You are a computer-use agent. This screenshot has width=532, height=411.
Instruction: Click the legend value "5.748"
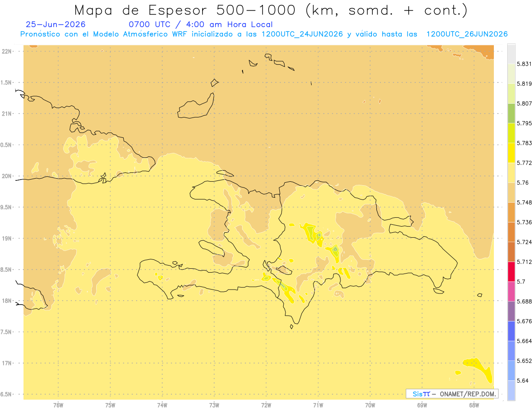click(x=524, y=203)
